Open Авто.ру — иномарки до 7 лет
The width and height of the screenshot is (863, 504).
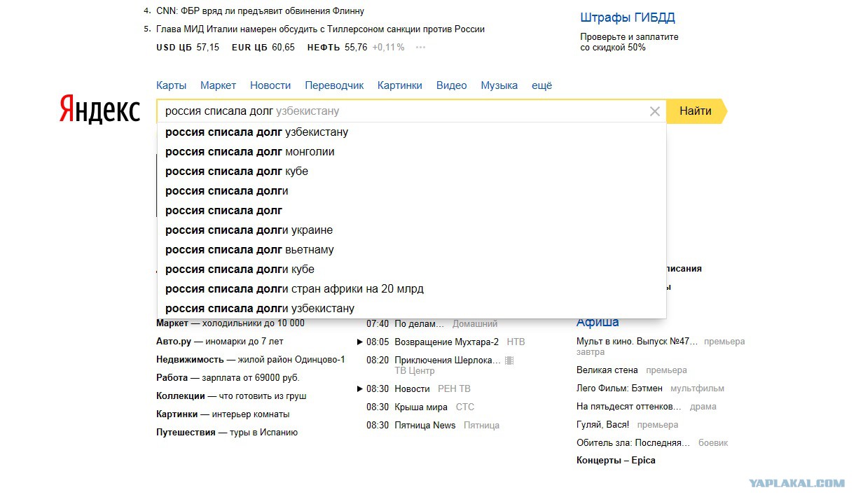220,342
